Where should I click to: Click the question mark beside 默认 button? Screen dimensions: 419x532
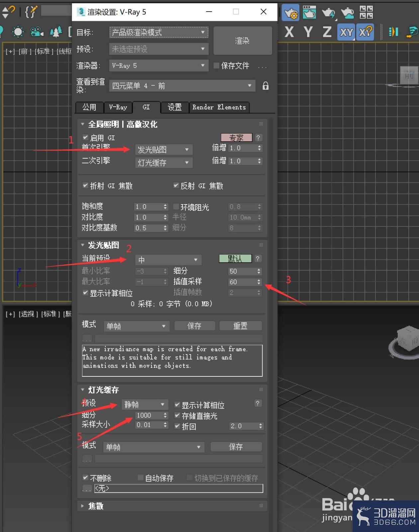click(258, 259)
